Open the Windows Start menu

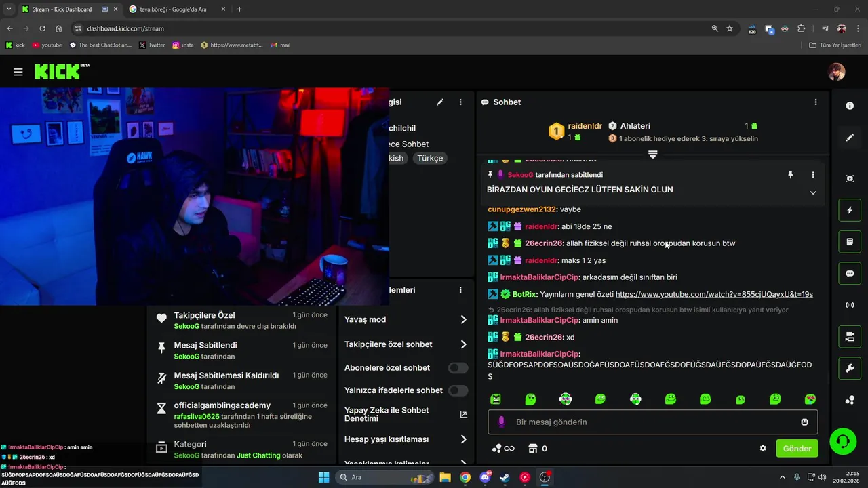323,477
